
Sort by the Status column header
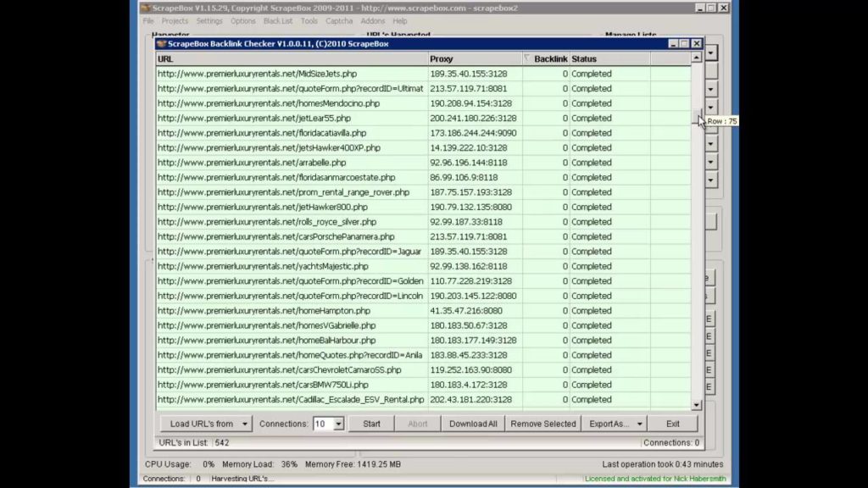[x=609, y=58]
